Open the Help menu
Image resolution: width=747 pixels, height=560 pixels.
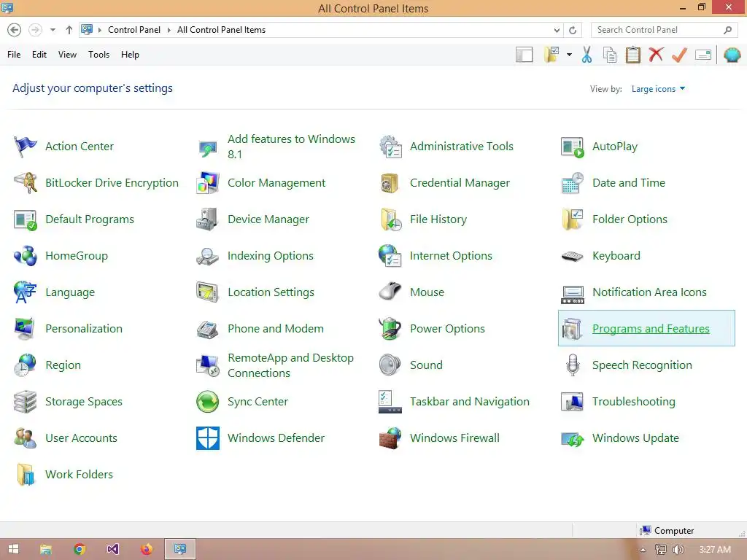pos(130,55)
